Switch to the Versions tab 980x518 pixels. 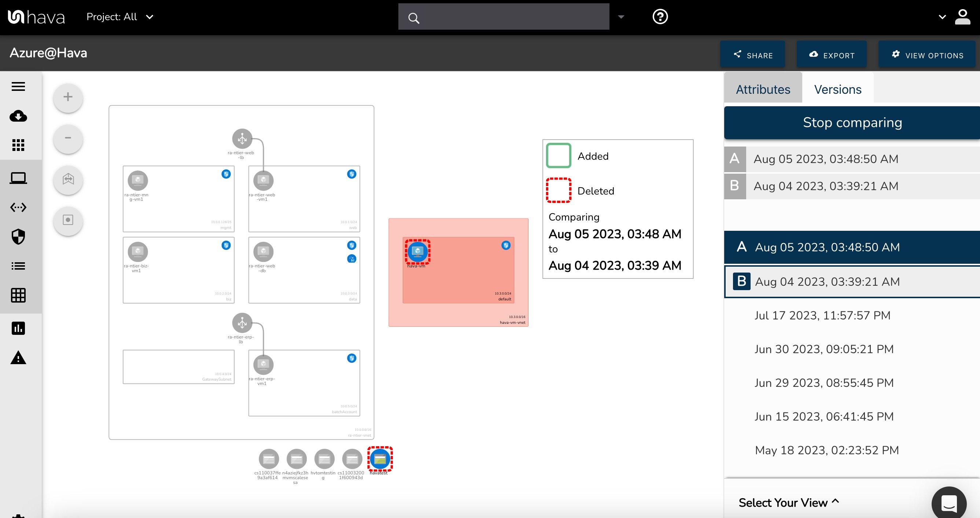(837, 89)
